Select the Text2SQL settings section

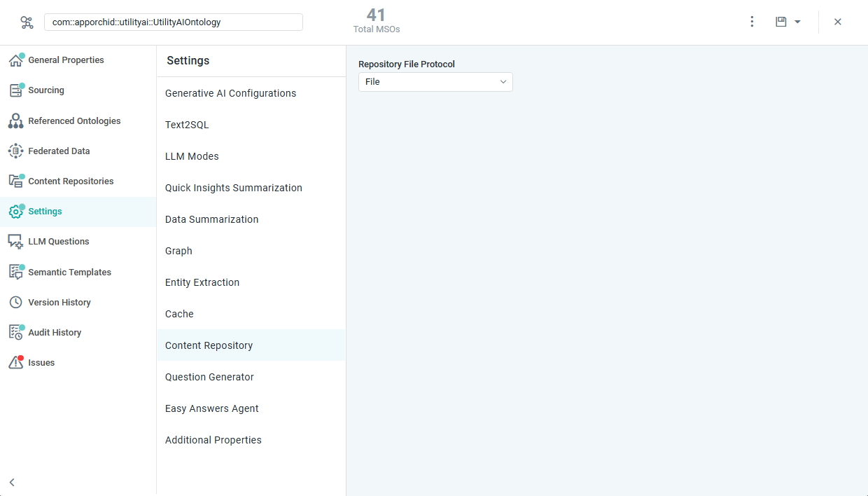(x=251, y=125)
